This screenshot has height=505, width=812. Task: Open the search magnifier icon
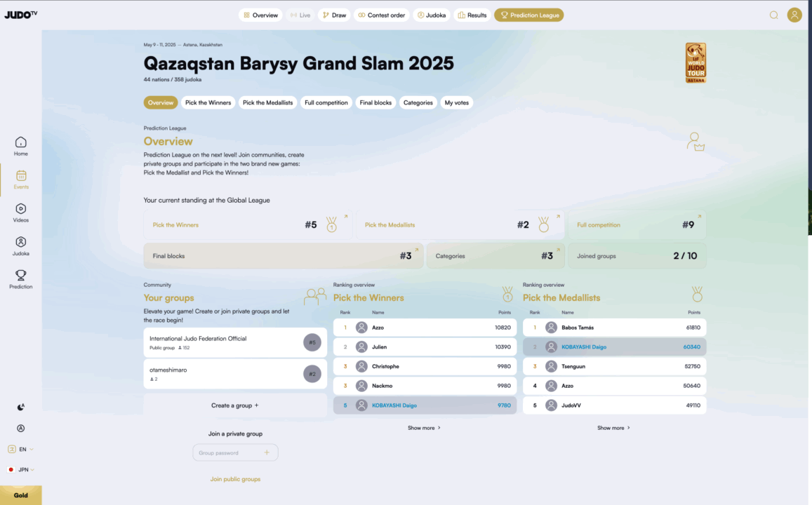tap(773, 15)
